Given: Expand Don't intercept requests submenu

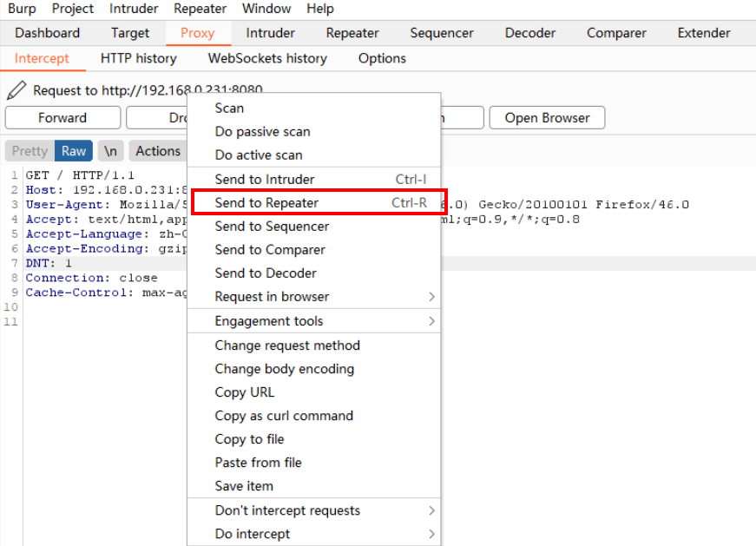Looking at the screenshot, I should click(314, 510).
